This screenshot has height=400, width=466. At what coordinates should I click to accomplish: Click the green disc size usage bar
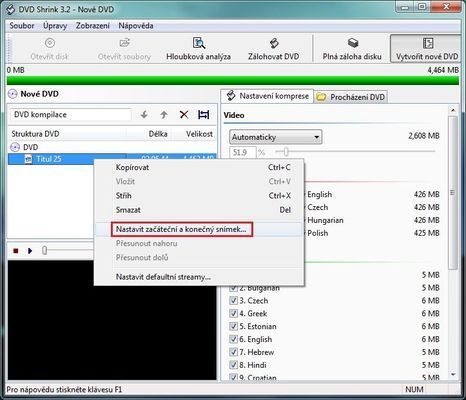click(x=233, y=81)
